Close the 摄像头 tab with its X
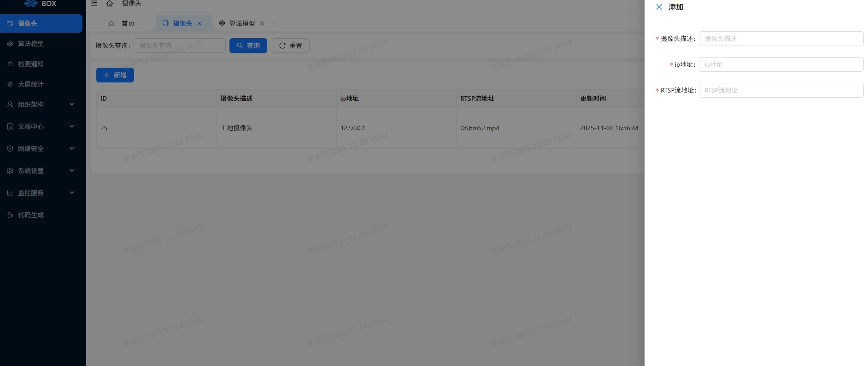This screenshot has height=366, width=868. pos(199,23)
